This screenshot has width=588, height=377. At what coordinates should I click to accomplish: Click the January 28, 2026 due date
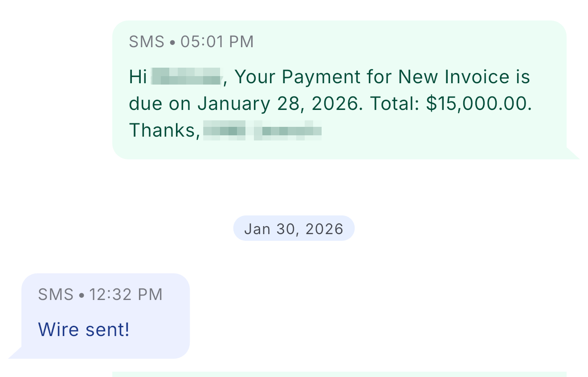tap(278, 104)
